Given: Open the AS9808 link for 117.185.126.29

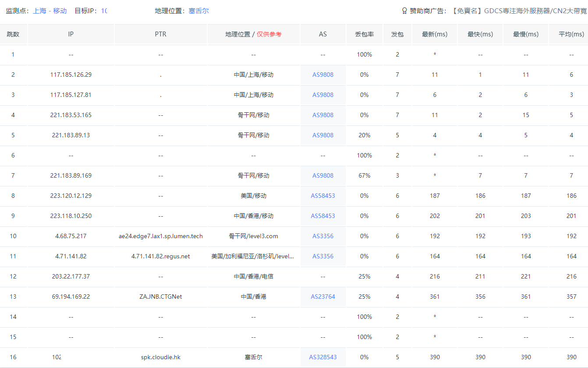Looking at the screenshot, I should 323,75.
